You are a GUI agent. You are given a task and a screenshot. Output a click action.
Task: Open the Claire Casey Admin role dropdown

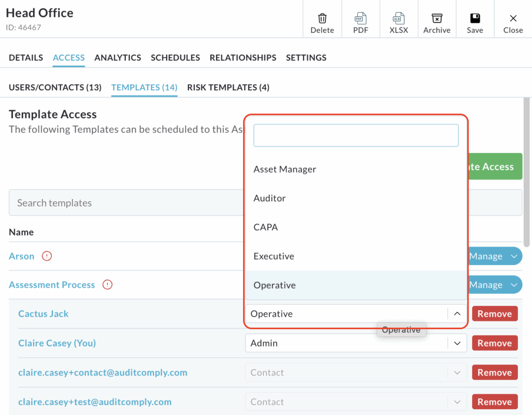click(x=457, y=343)
